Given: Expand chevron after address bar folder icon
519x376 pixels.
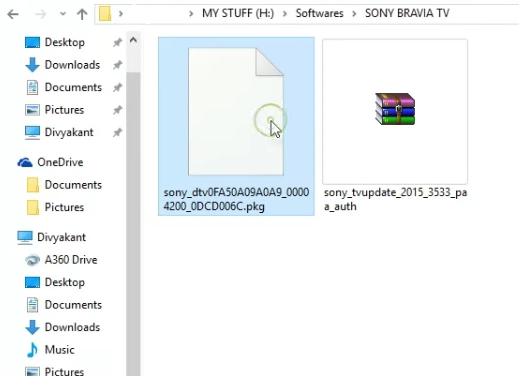Looking at the screenshot, I should 121,14.
